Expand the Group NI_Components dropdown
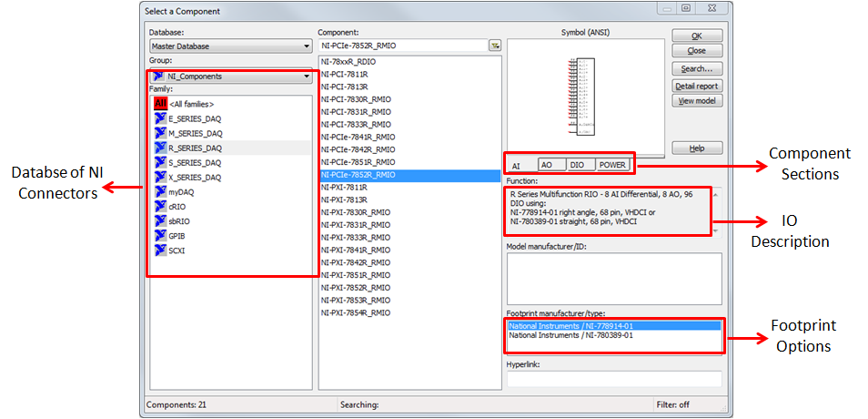The image size is (868, 419). 230,77
